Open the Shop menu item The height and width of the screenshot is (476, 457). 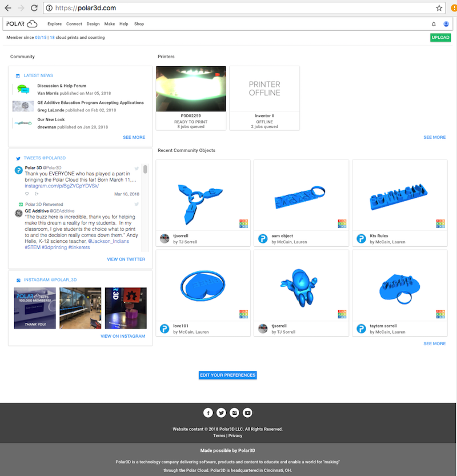pos(139,24)
